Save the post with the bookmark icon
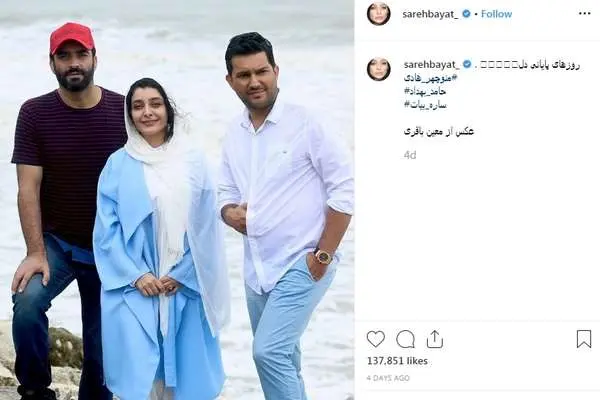The width and height of the screenshot is (600, 400). (584, 339)
